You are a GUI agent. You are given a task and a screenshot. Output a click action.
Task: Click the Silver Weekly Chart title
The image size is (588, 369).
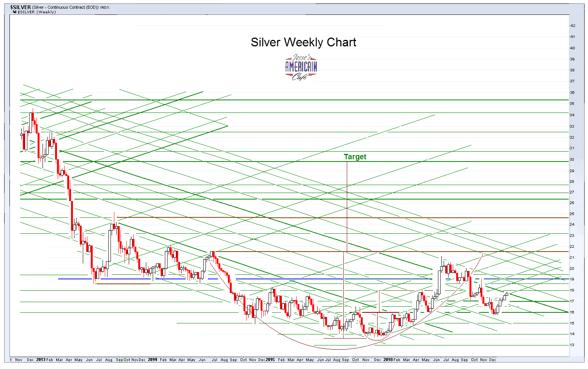pyautogui.click(x=303, y=42)
